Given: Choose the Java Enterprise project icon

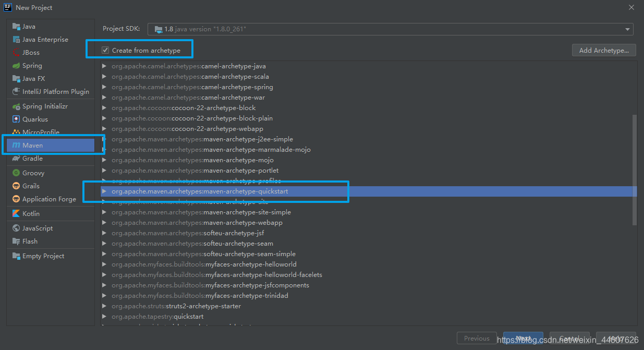Looking at the screenshot, I should tap(16, 40).
